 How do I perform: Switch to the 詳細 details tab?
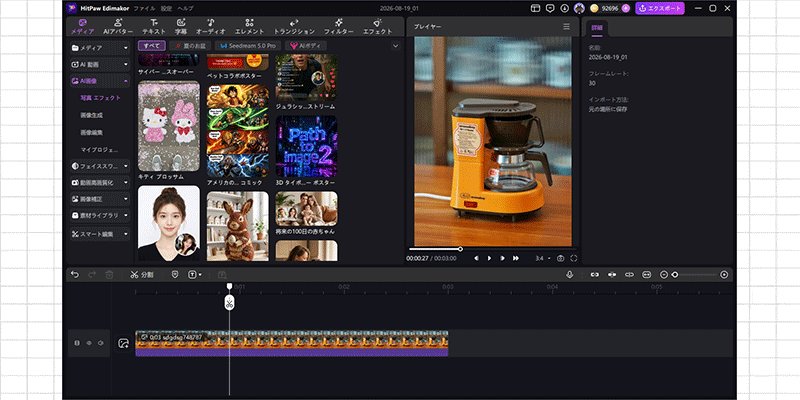click(x=596, y=28)
